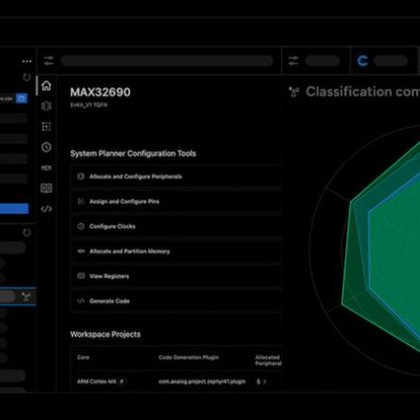Click the network icon on highlighted left row
The width and height of the screenshot is (420, 420).
click(26, 296)
